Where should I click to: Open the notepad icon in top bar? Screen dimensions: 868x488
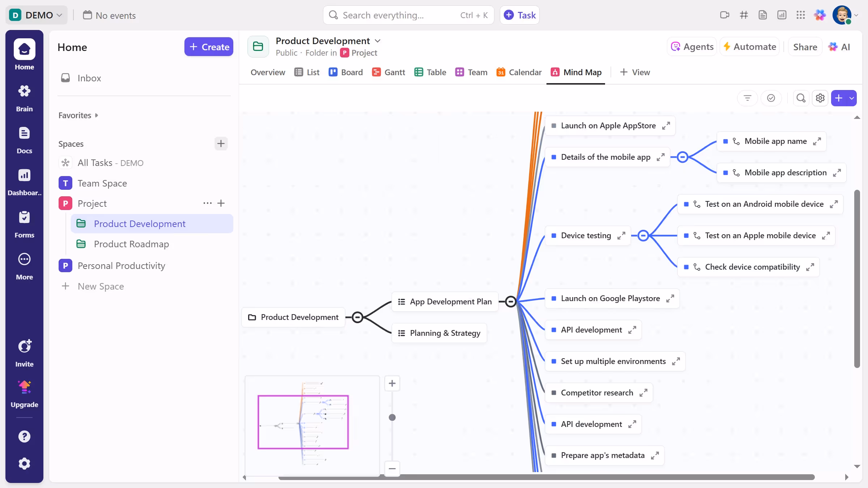[x=763, y=15]
